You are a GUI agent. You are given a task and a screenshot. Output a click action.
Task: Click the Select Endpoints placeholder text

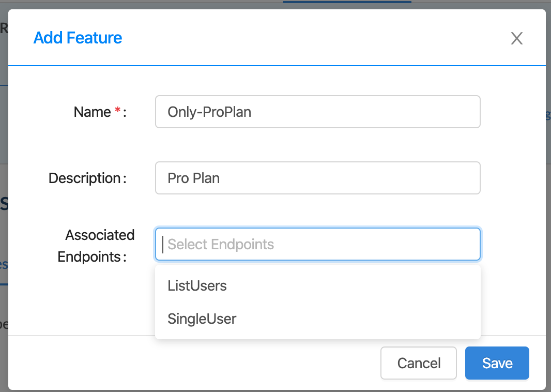(x=221, y=244)
